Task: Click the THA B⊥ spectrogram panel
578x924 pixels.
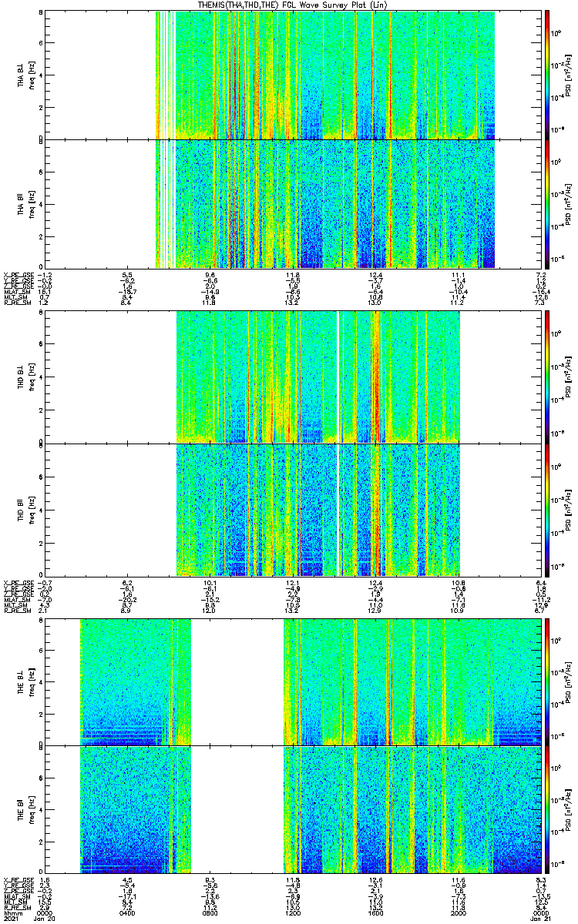Action: [291, 75]
